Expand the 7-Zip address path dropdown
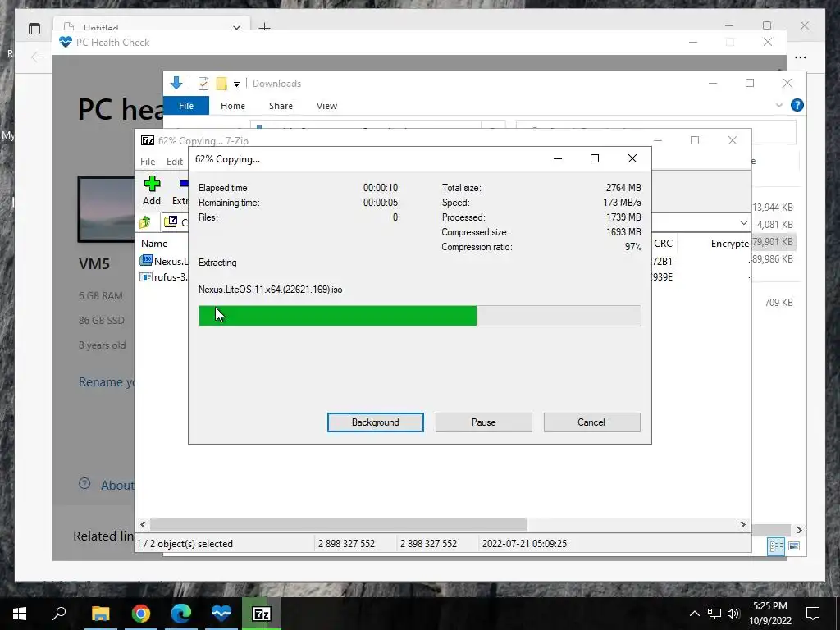 (743, 223)
